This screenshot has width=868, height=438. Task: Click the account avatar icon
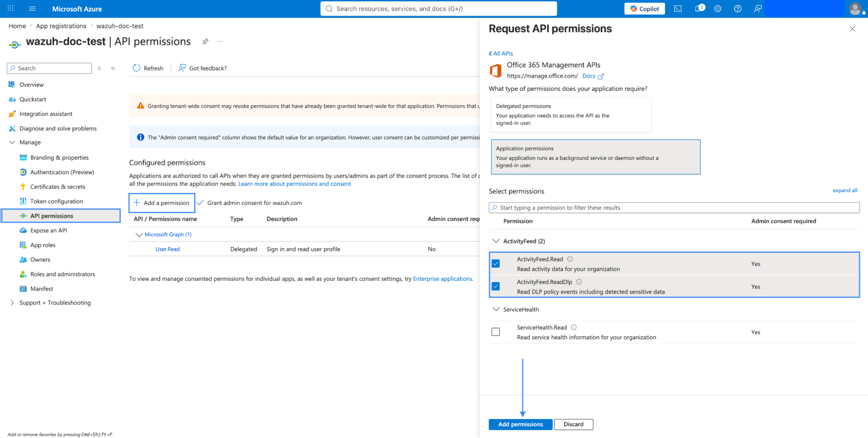[855, 9]
